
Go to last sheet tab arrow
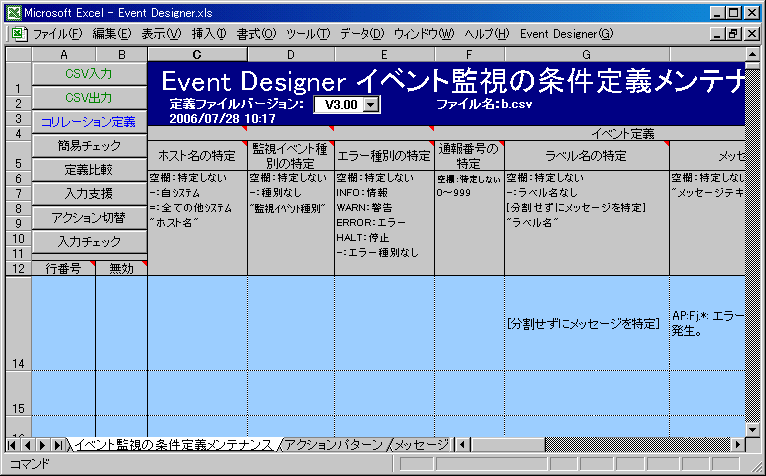click(x=58, y=445)
